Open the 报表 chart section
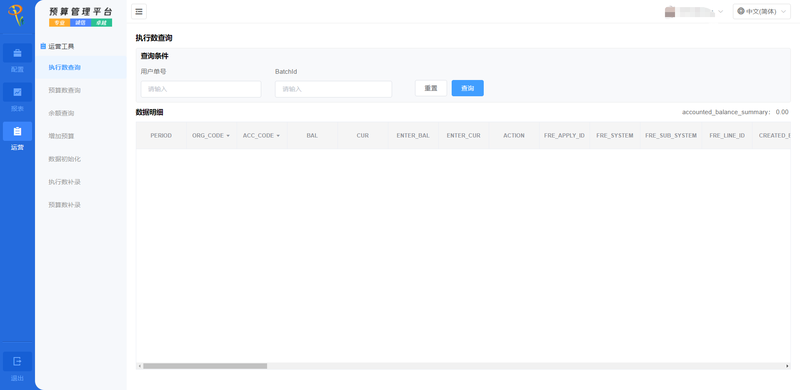The height and width of the screenshot is (390, 800). coord(17,92)
